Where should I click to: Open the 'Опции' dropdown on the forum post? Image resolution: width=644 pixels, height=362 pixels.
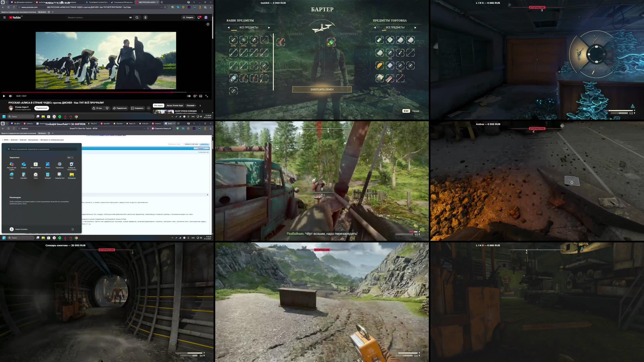pyautogui.click(x=201, y=148)
